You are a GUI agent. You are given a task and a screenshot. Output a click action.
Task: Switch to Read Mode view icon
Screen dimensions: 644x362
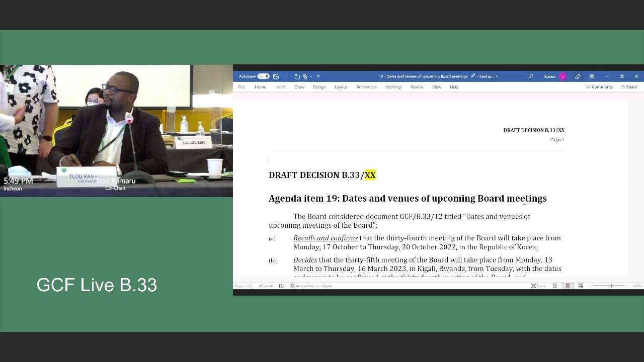tap(555, 286)
